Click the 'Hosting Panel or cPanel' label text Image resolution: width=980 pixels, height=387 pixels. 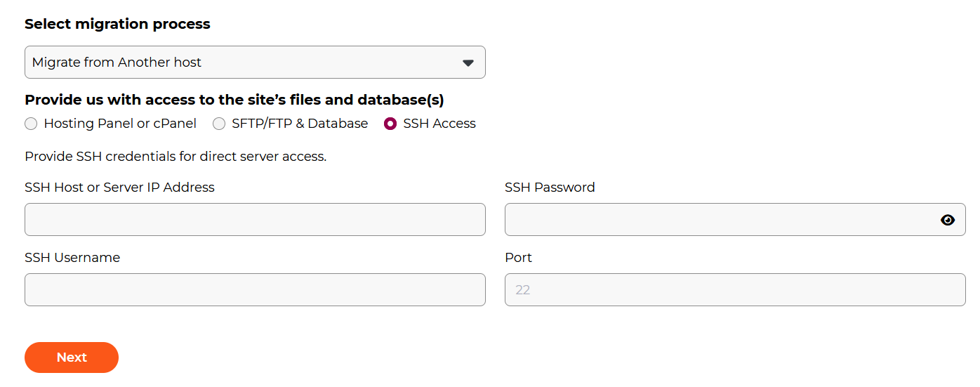pyautogui.click(x=120, y=124)
